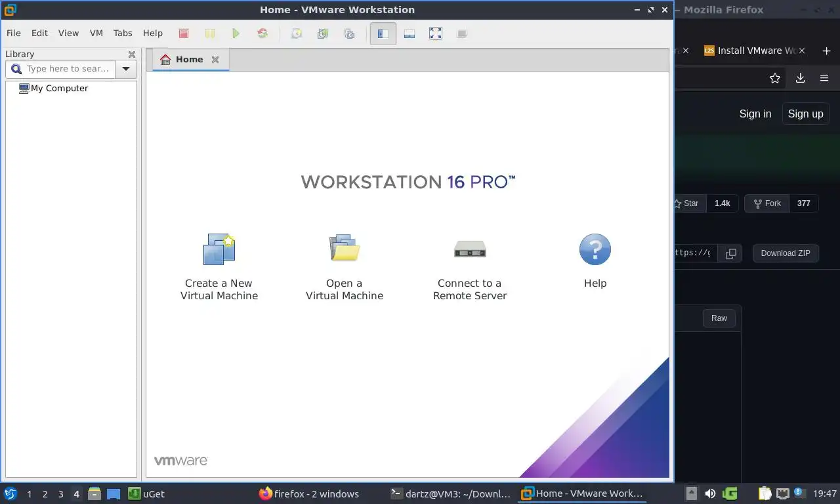Viewport: 840px width, 504px height.
Task: Switch to workspace 2
Action: coord(45,494)
